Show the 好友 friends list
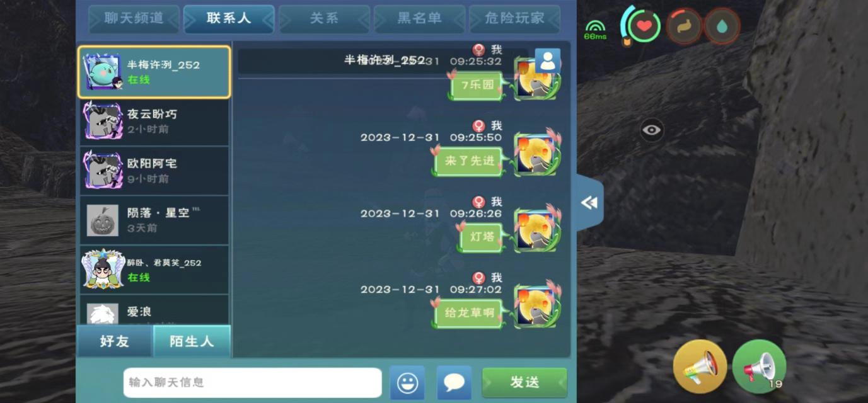The width and height of the screenshot is (868, 403). pyautogui.click(x=115, y=341)
